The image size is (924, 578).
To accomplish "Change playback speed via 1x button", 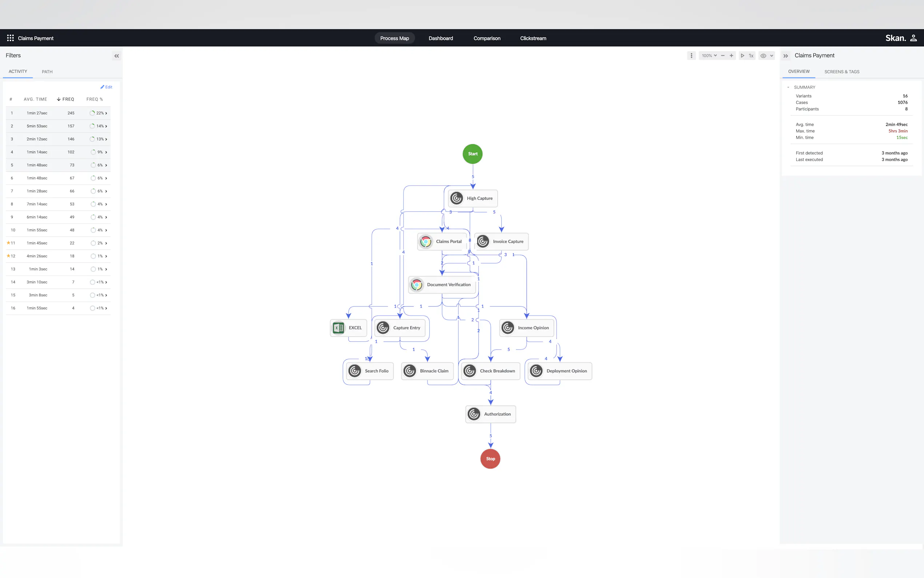I will click(751, 56).
